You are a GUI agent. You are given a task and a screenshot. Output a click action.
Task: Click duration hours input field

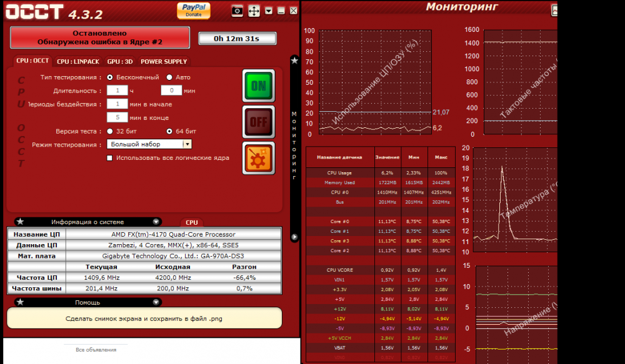coord(117,91)
